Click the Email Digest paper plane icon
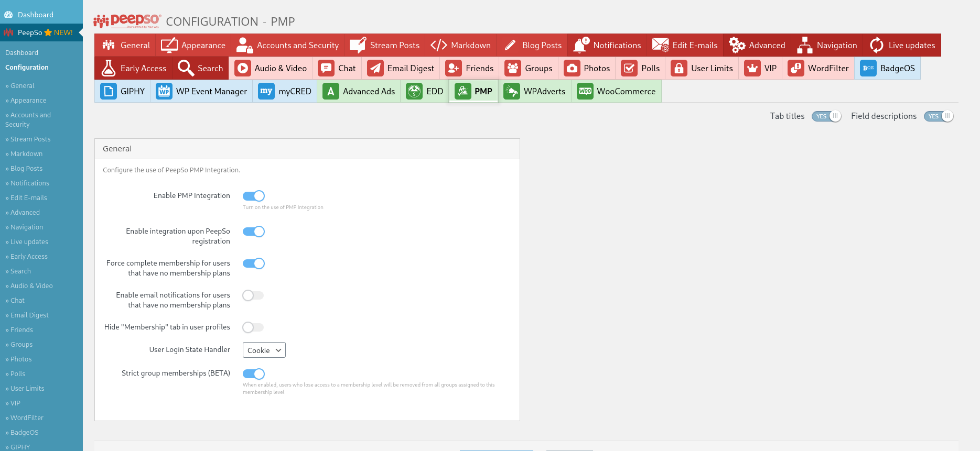Viewport: 980px width, 451px height. tap(375, 68)
